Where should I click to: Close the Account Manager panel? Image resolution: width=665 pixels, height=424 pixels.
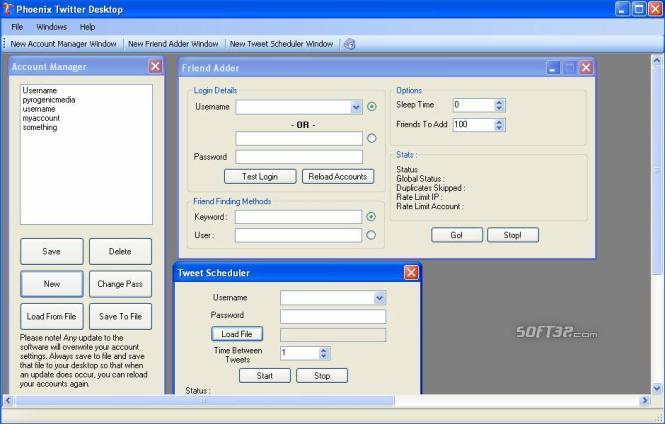tap(155, 66)
